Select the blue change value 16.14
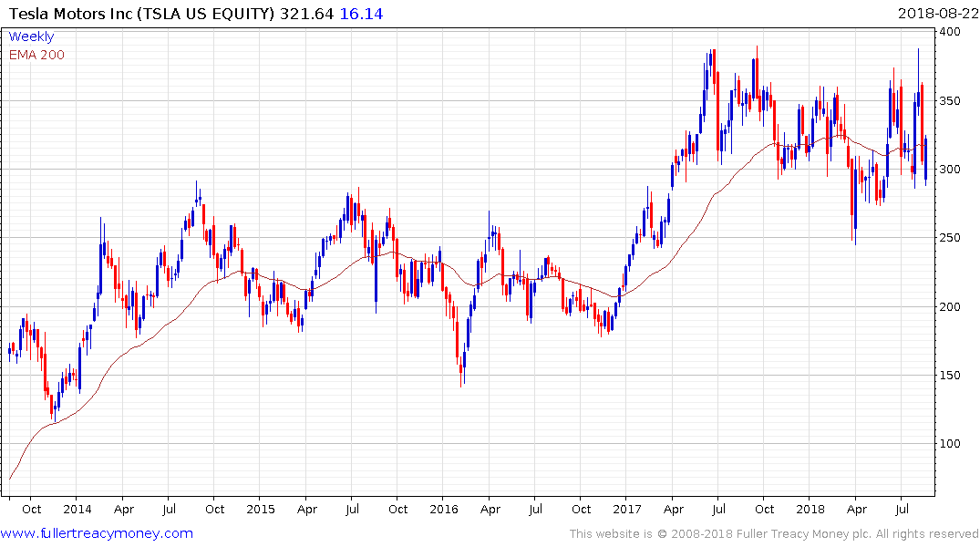This screenshot has width=980, height=547. (361, 14)
